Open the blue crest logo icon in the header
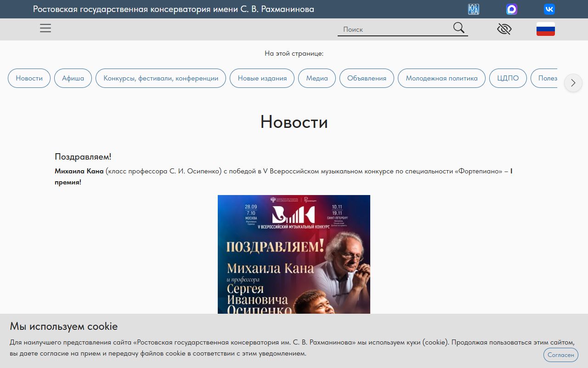Viewport: 588px width, 368px height. (x=474, y=9)
